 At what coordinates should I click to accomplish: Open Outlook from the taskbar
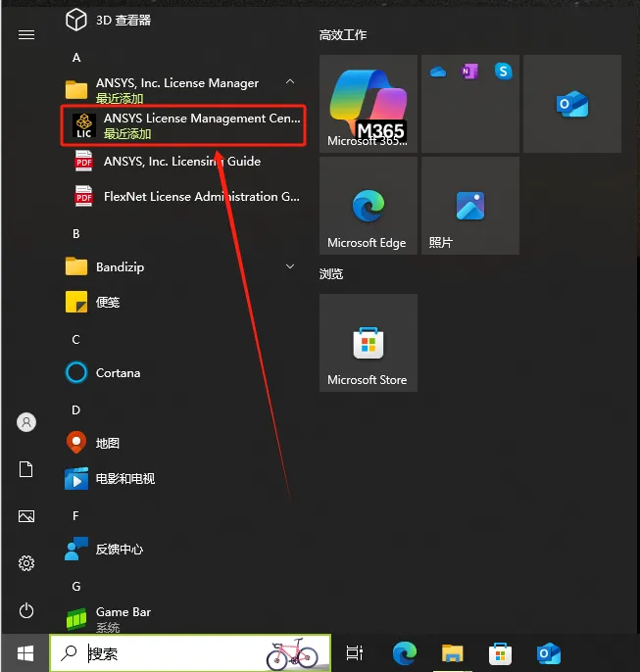pyautogui.click(x=548, y=653)
